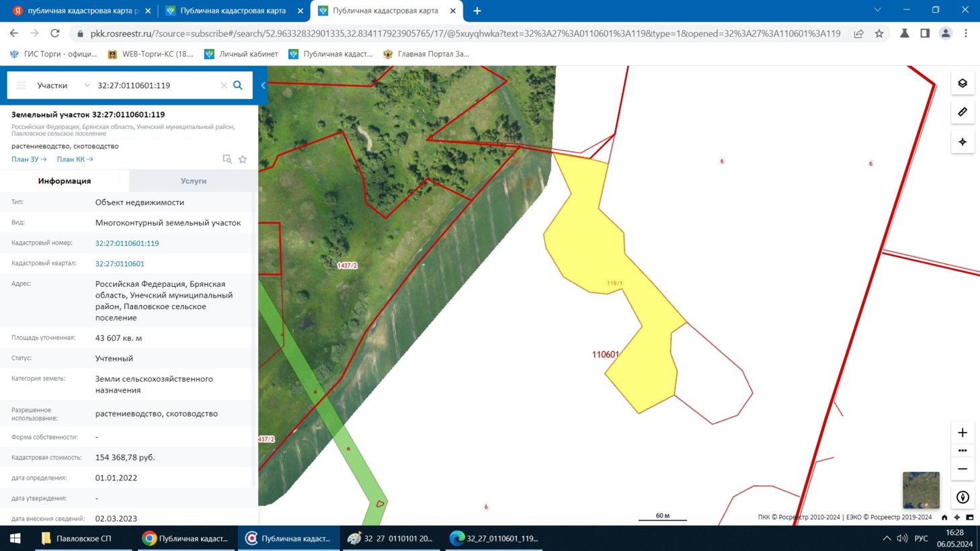Open the map layers panel
The width and height of the screenshot is (980, 551).
point(962,83)
